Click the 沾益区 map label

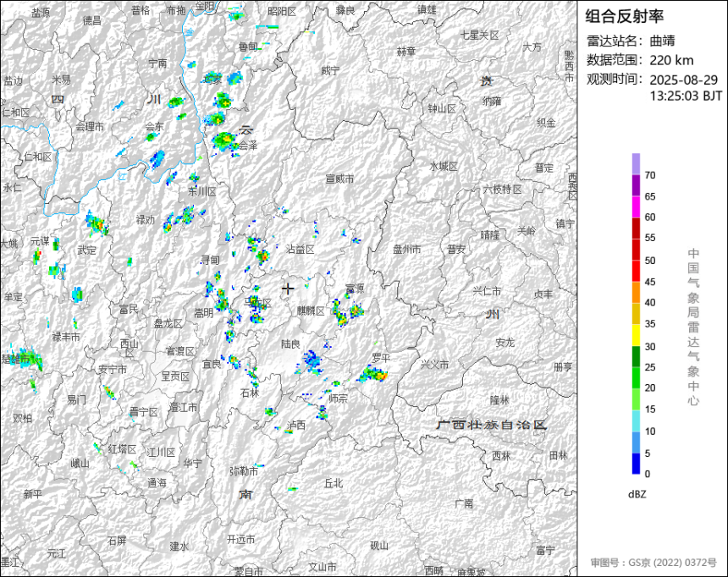coord(301,250)
